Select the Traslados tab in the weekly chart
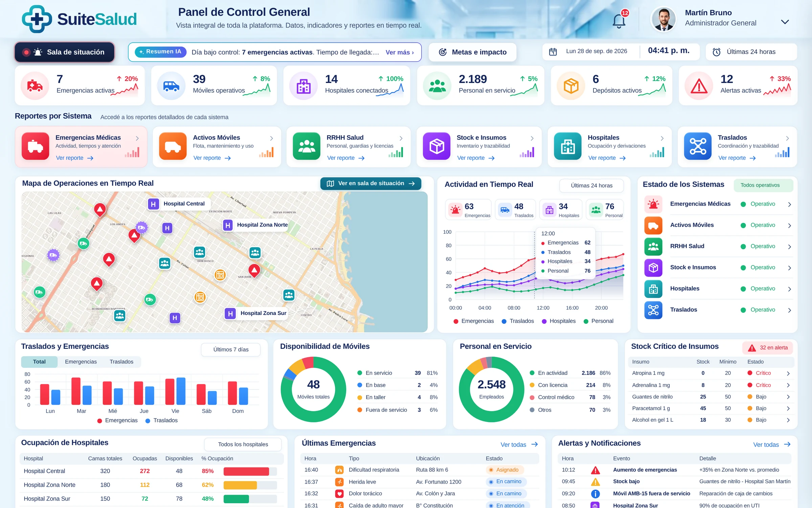The image size is (812, 508). (121, 362)
